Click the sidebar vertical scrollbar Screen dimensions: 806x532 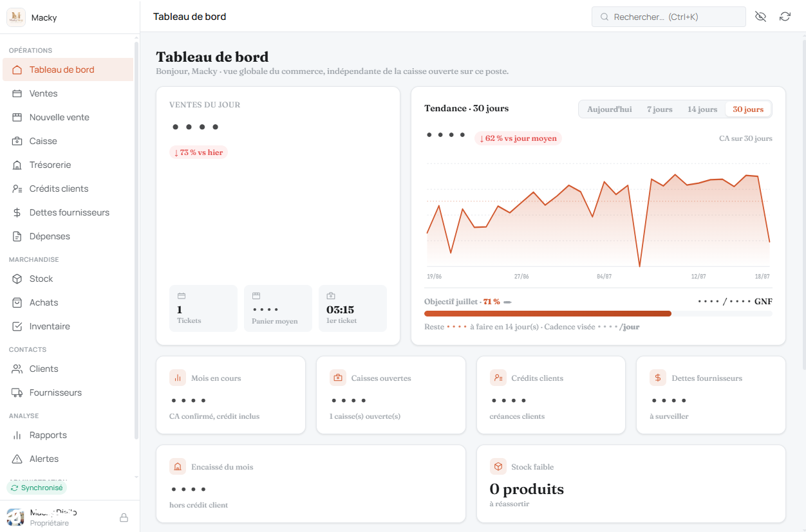[x=136, y=240]
